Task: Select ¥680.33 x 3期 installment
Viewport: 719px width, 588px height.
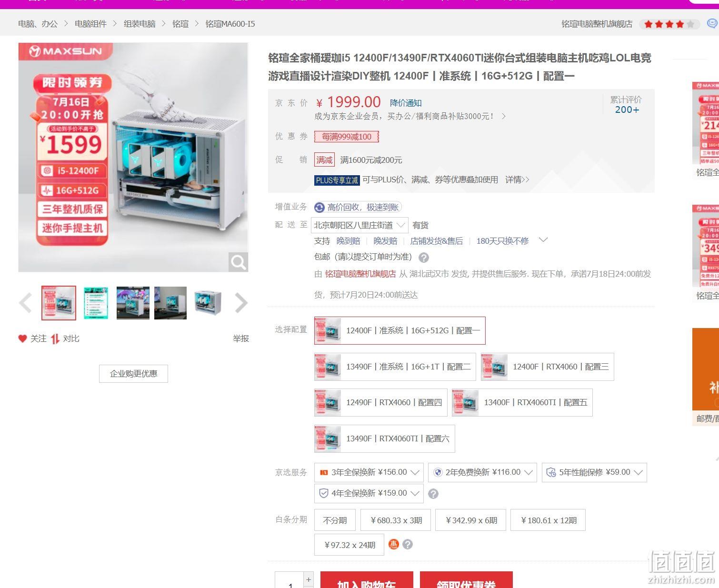Action: point(396,520)
